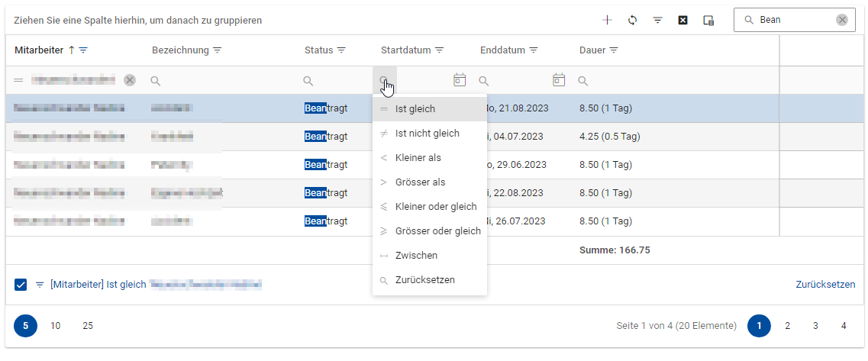Click the Bean search input field
The image size is (868, 361).
point(794,20)
